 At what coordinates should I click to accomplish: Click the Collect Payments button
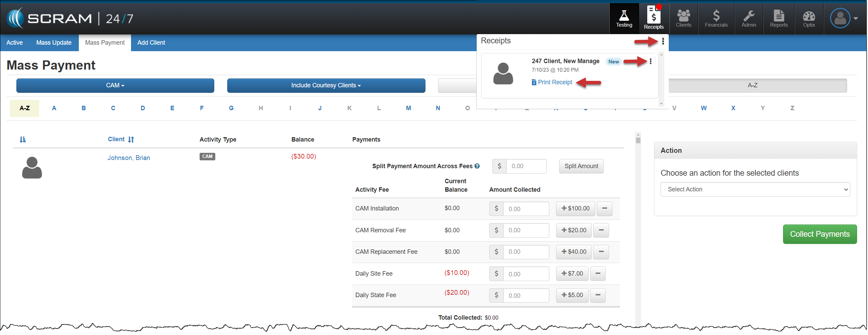820,234
